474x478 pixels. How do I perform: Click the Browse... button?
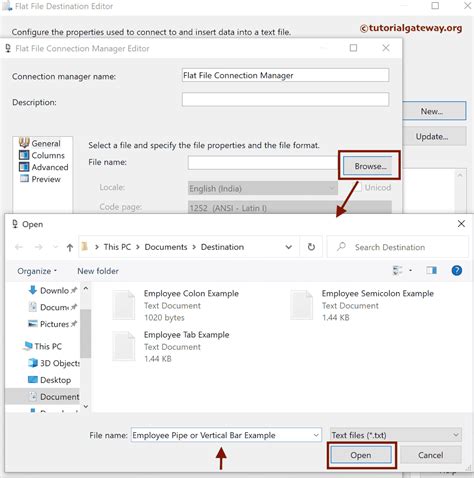tap(370, 166)
